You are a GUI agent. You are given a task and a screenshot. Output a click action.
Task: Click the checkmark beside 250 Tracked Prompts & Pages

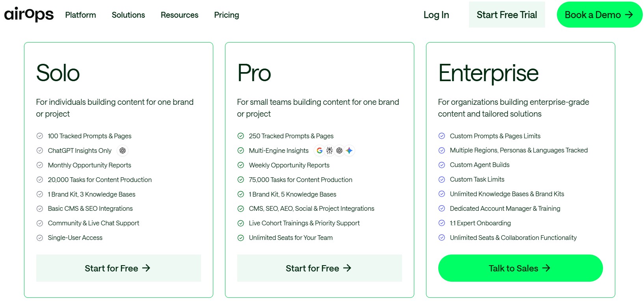click(x=240, y=136)
